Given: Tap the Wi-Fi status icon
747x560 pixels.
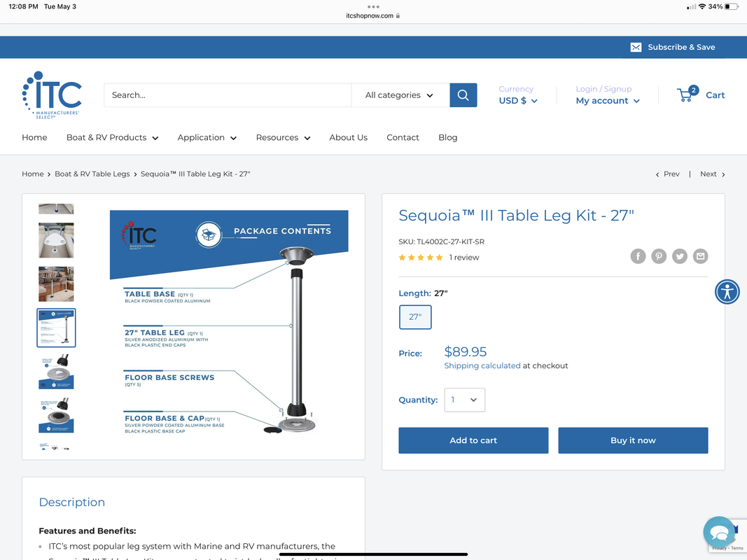Looking at the screenshot, I should 702,7.
